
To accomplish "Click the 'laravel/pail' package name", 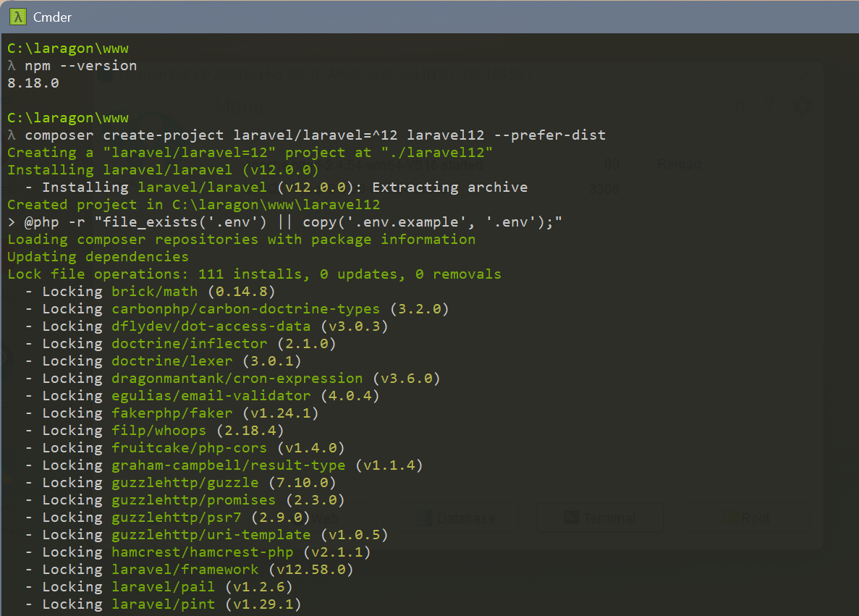I will [164, 587].
